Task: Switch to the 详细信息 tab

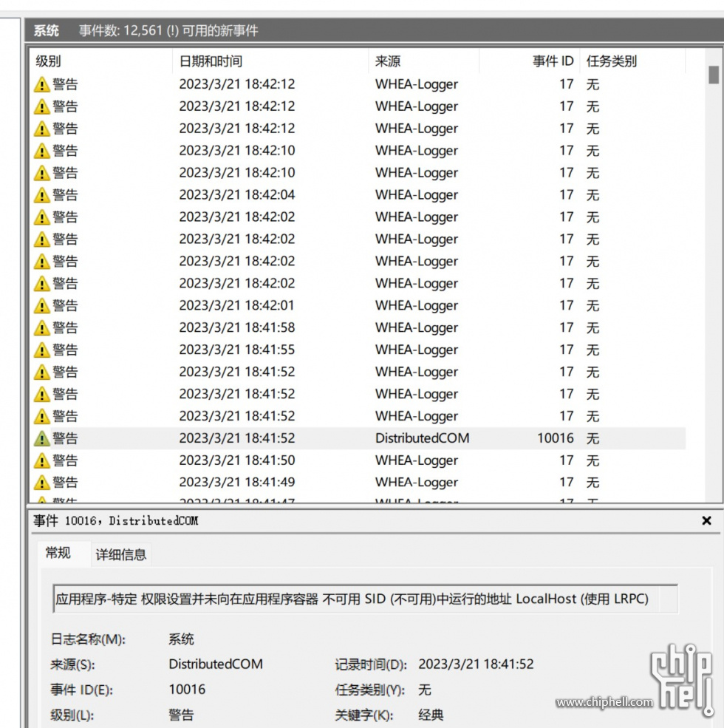Action: (120, 554)
